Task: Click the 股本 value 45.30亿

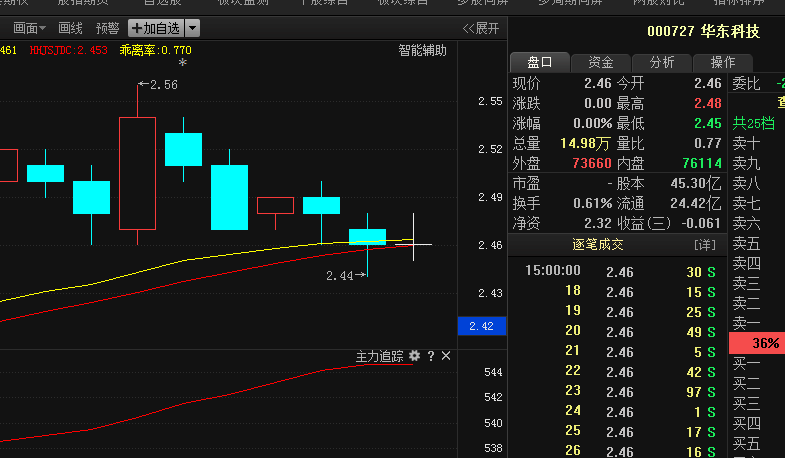Action: [x=695, y=184]
